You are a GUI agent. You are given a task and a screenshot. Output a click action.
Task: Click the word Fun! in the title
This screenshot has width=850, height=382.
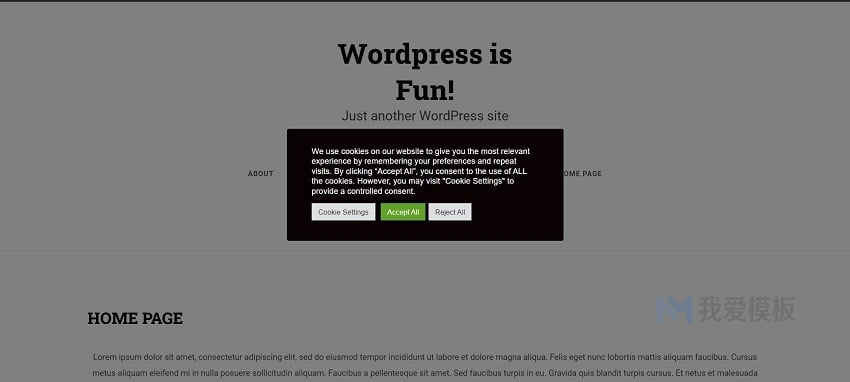[x=425, y=90]
